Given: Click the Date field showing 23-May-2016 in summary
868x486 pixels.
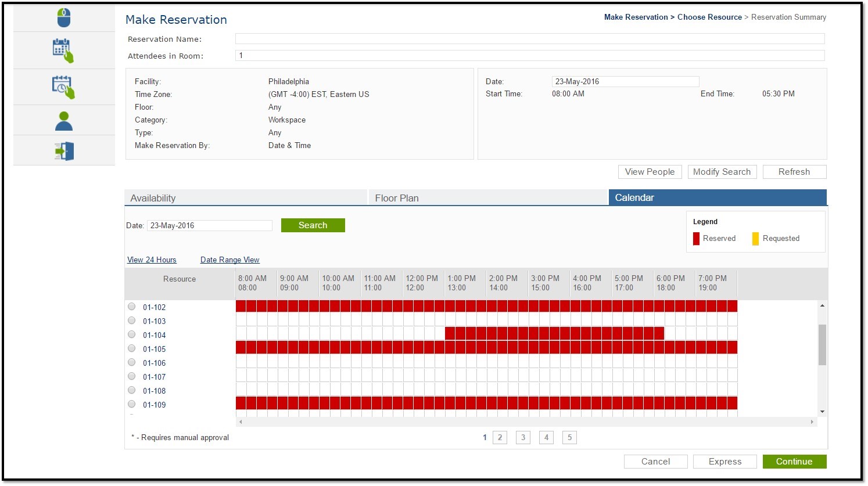Looking at the screenshot, I should click(625, 82).
